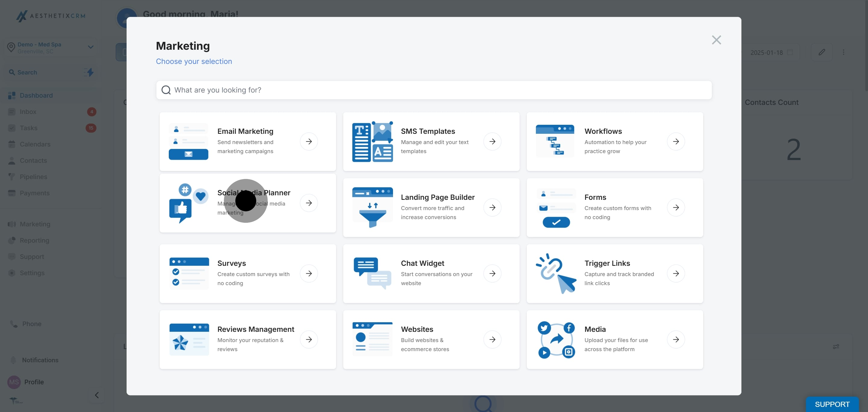Open Forms via the circular arrow icon
Image resolution: width=868 pixels, height=412 pixels.
(x=676, y=207)
